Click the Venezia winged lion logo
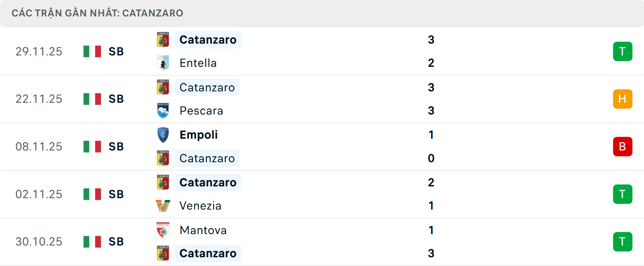The image size is (644, 266). (163, 206)
